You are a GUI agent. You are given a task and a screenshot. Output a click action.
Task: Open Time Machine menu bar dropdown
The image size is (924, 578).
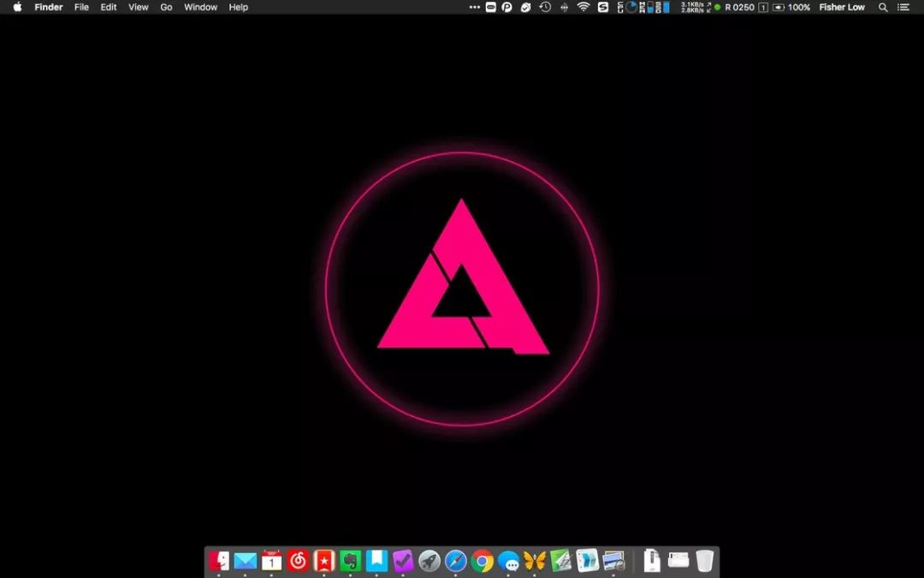pyautogui.click(x=545, y=7)
